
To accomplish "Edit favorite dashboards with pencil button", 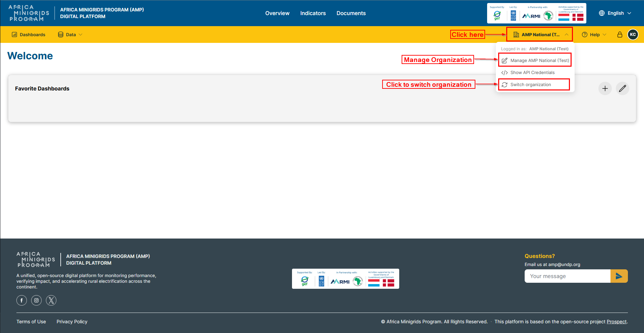I will [x=623, y=88].
